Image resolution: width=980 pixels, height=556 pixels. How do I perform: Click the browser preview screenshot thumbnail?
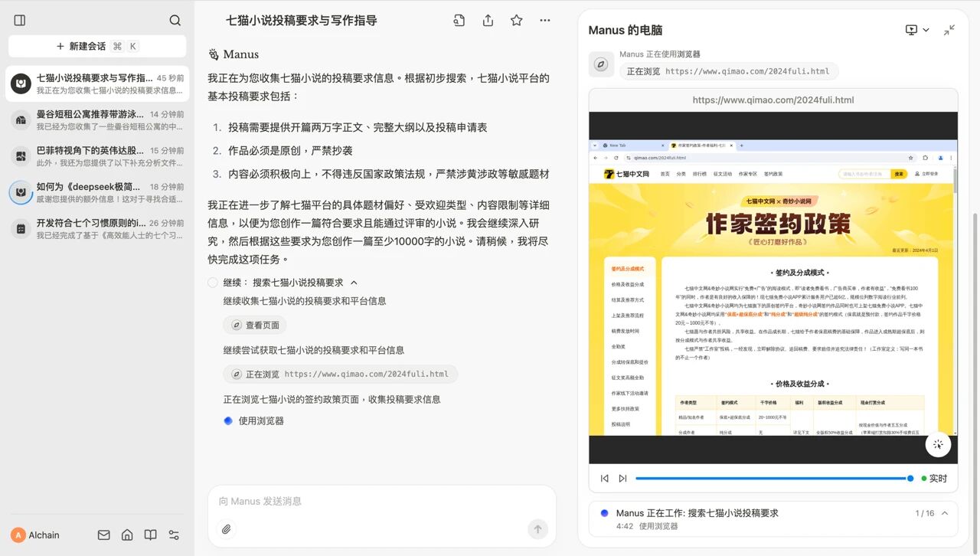click(x=773, y=288)
